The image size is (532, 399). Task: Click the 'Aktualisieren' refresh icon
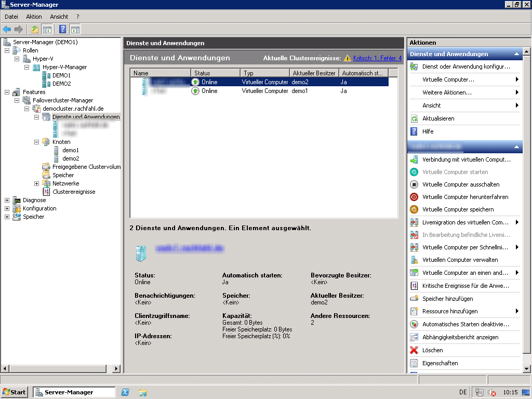click(x=414, y=119)
